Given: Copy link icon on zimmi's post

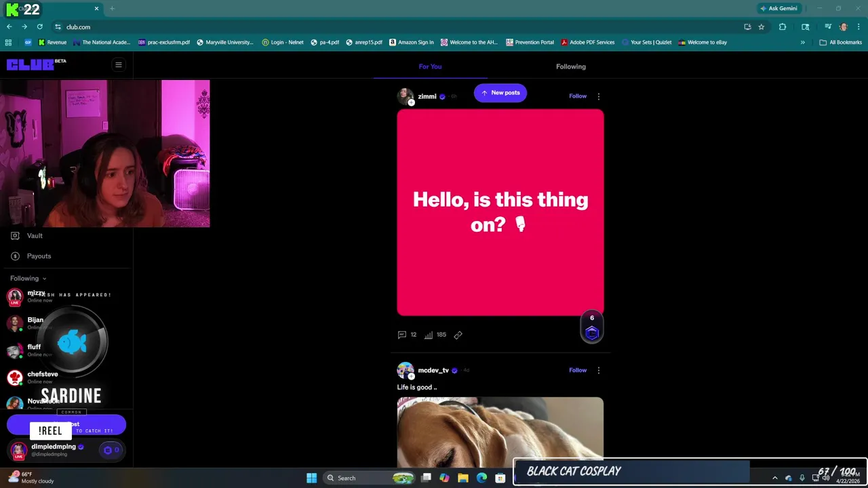Looking at the screenshot, I should (x=458, y=335).
